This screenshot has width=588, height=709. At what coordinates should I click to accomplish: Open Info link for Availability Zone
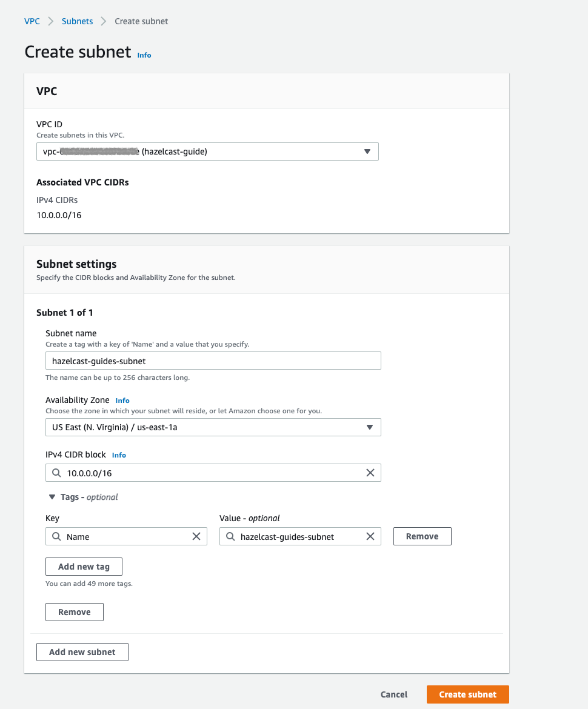tap(122, 401)
